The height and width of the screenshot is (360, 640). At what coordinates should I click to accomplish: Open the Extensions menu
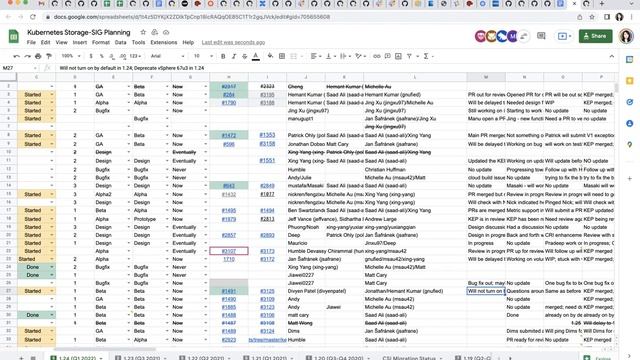point(164,42)
